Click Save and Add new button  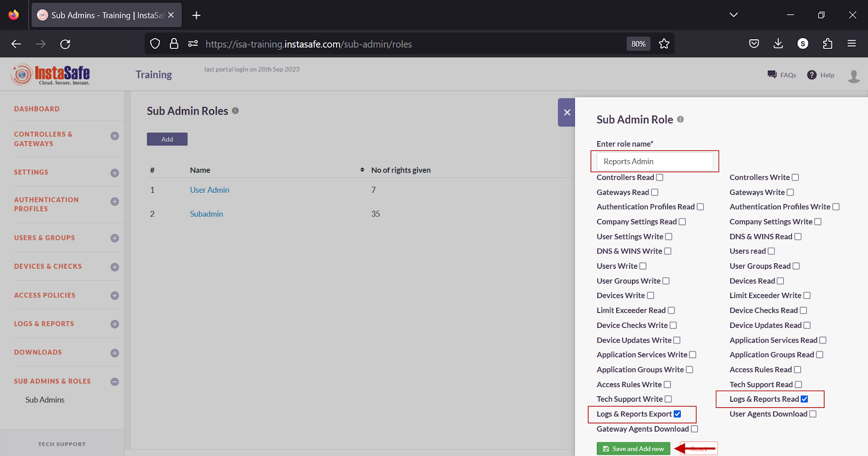pos(633,449)
